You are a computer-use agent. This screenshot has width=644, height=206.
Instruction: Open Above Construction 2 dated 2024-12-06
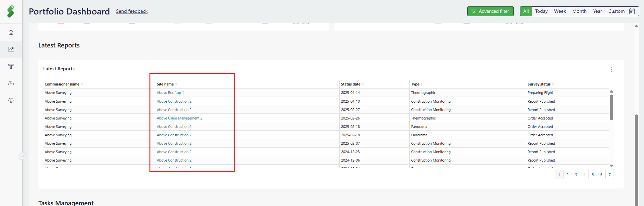click(x=174, y=160)
